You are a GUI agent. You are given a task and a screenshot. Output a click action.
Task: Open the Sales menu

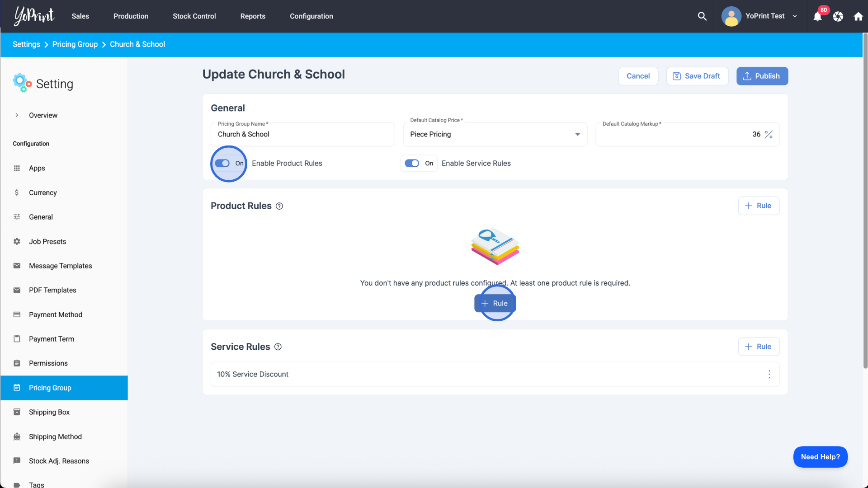80,16
